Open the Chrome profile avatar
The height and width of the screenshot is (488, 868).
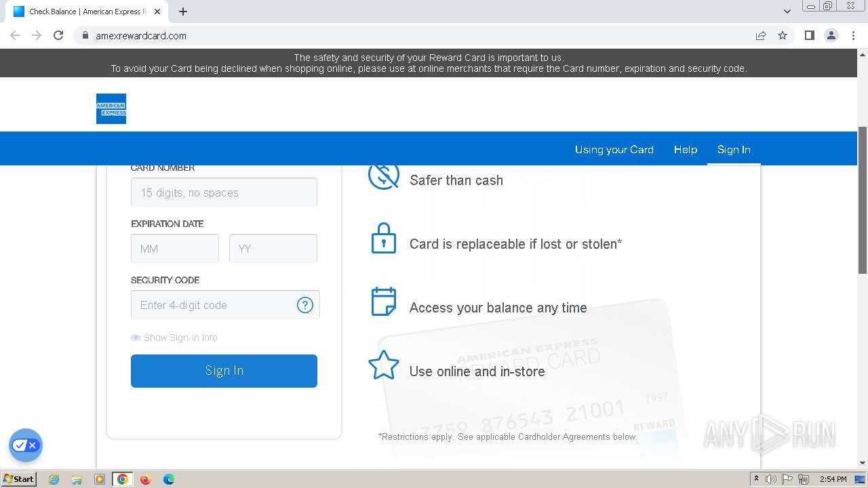(831, 35)
